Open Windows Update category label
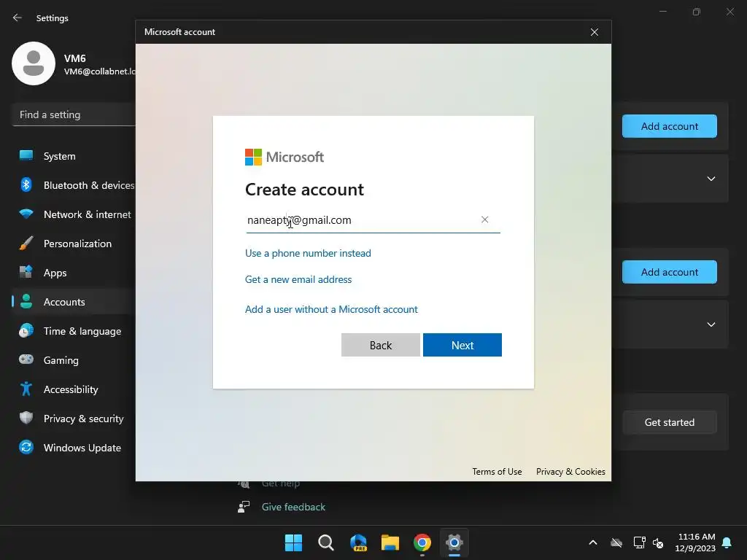This screenshot has width=747, height=560. point(82,448)
